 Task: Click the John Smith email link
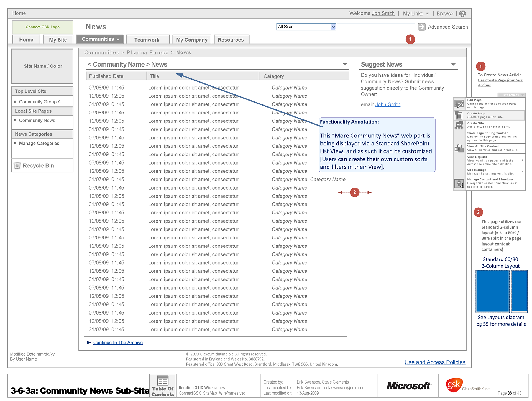pos(388,104)
